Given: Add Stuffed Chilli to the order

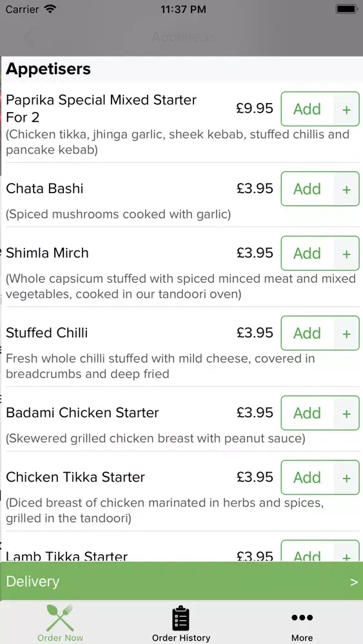Looking at the screenshot, I should (x=307, y=333).
